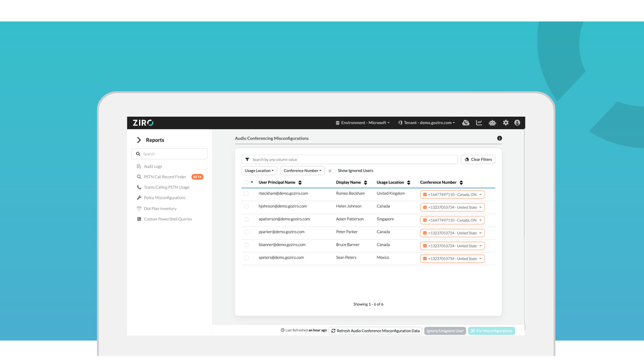644x362 pixels.
Task: Select checkbox for apatterson@demo.goziro.com
Action: click(246, 219)
